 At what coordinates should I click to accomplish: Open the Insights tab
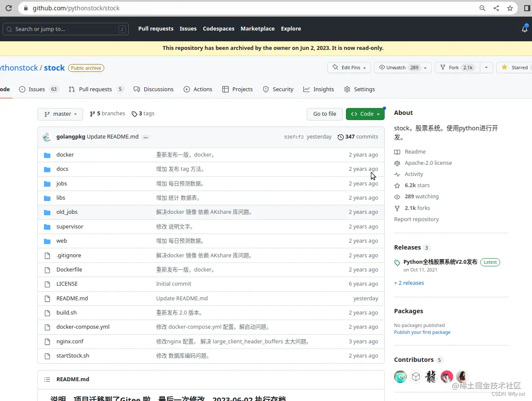[318, 89]
